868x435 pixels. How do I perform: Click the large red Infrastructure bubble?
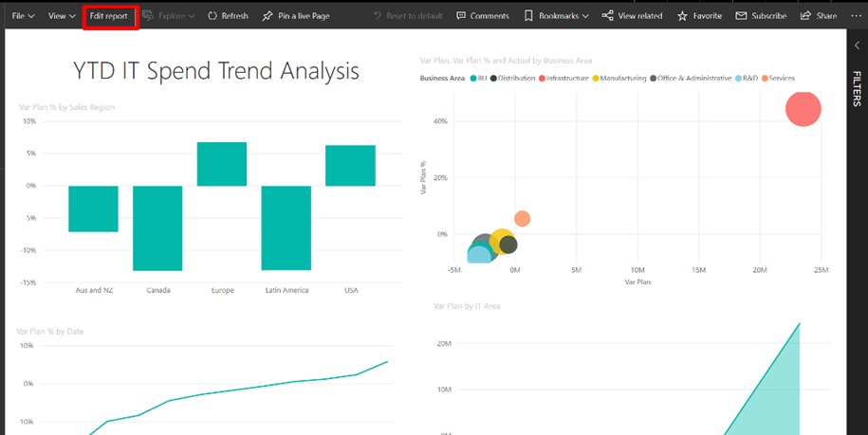pyautogui.click(x=803, y=109)
